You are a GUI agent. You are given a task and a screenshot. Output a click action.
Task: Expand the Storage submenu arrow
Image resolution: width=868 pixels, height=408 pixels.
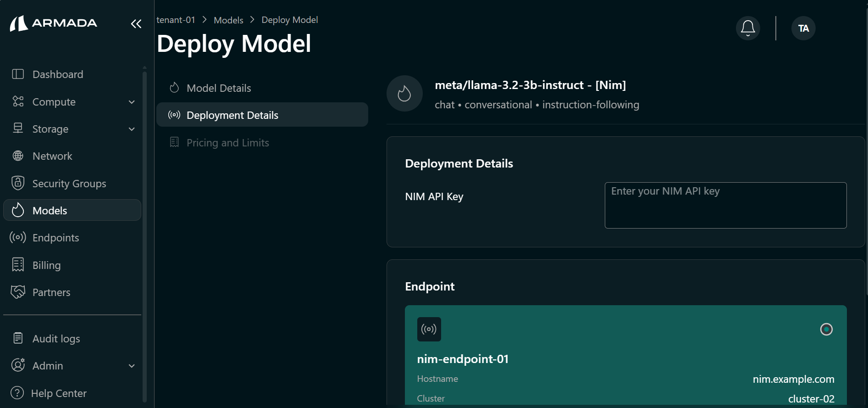pos(132,129)
